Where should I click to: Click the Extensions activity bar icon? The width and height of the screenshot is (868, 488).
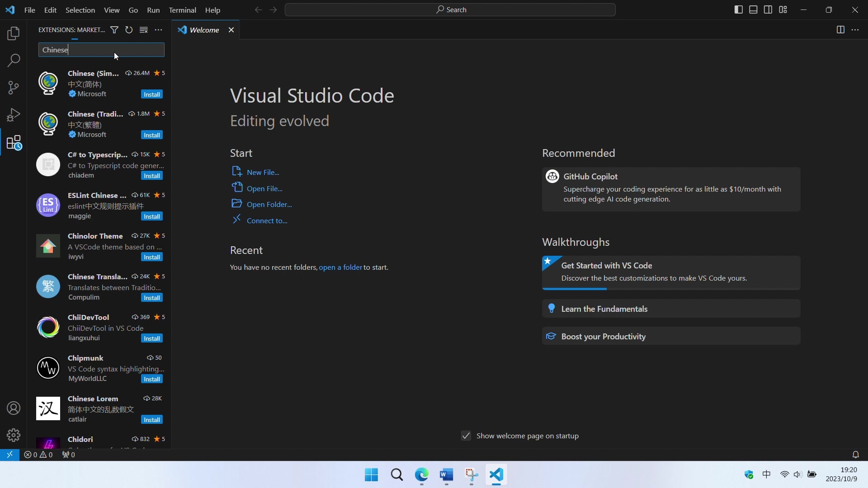pyautogui.click(x=14, y=143)
